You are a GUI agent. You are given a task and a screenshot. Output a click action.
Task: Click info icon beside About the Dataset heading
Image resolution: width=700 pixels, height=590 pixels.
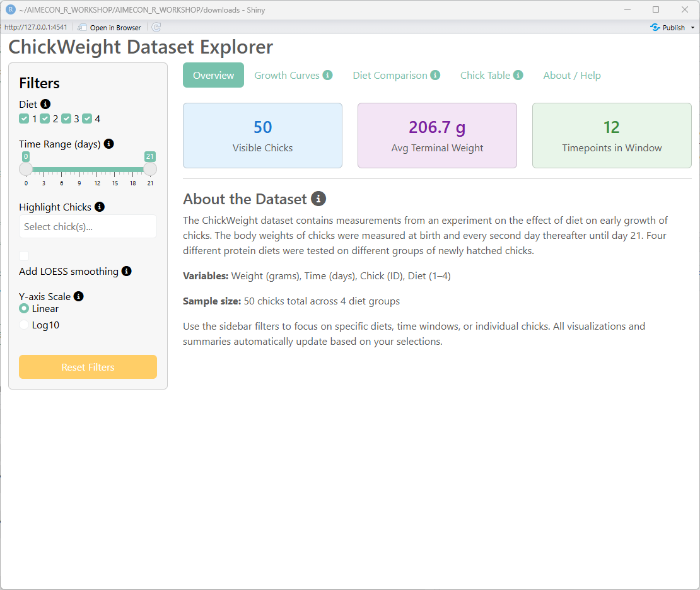318,199
